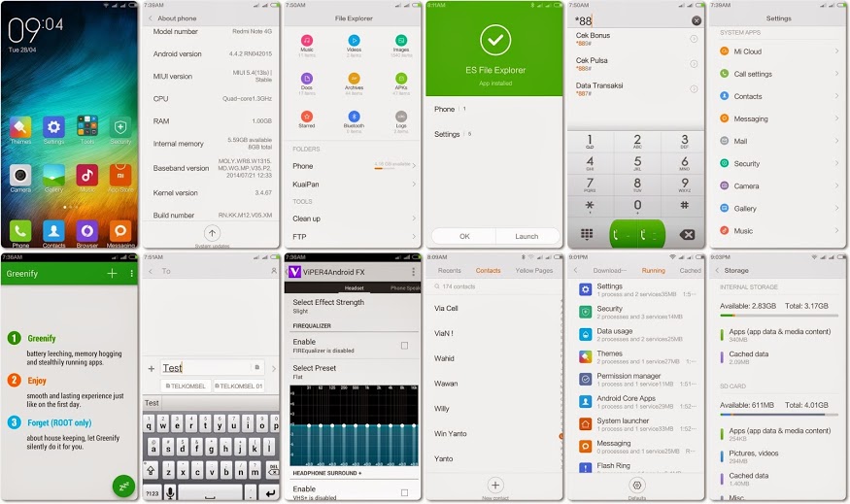Enable FIREqualizer checkbox
The height and width of the screenshot is (504, 850).
[x=404, y=345]
